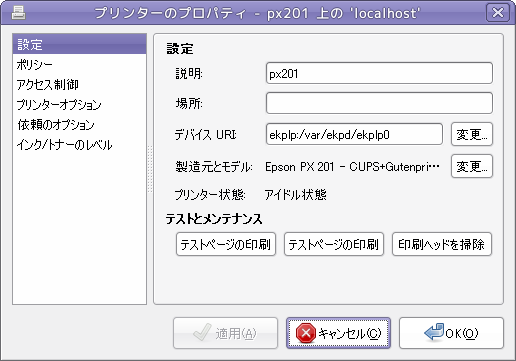
Task: Open the 依頼のオプション section
Action: (x=79, y=125)
